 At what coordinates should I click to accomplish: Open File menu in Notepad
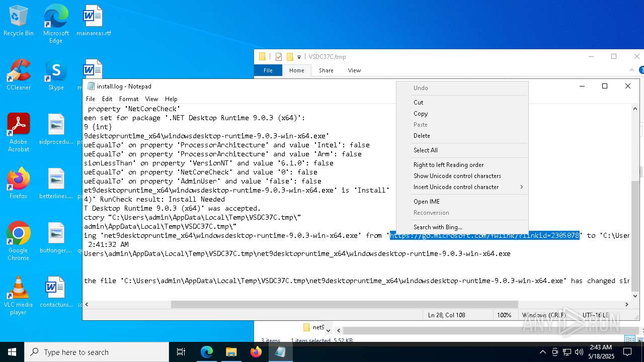[91, 99]
